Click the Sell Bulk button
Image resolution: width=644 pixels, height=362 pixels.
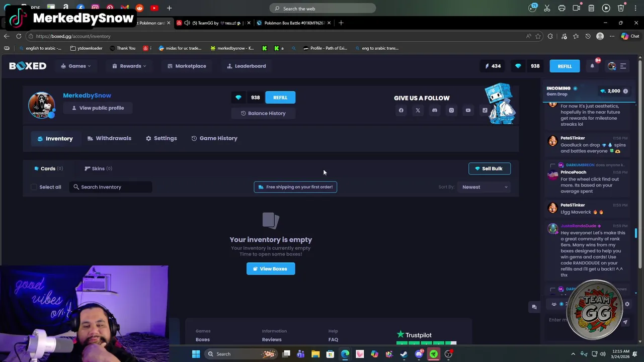[489, 168]
